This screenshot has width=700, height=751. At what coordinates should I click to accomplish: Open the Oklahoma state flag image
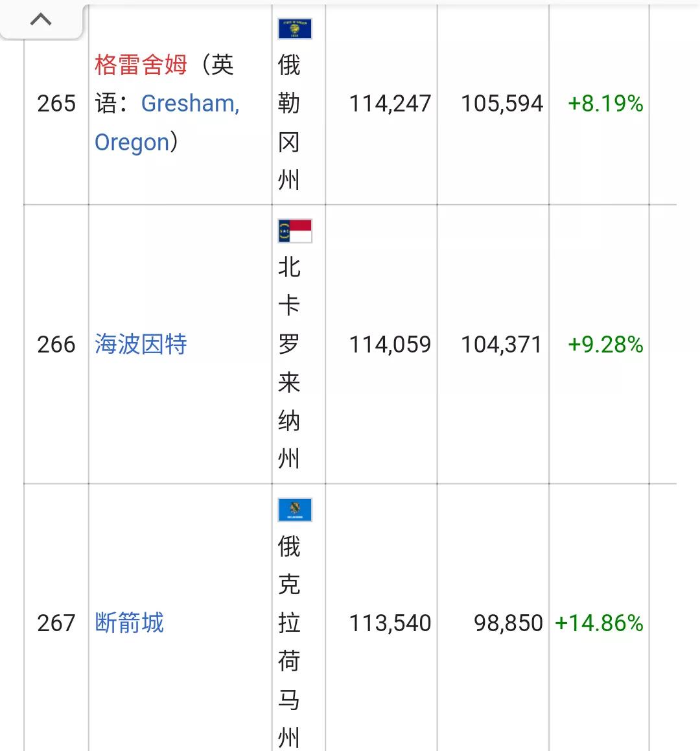[295, 509]
